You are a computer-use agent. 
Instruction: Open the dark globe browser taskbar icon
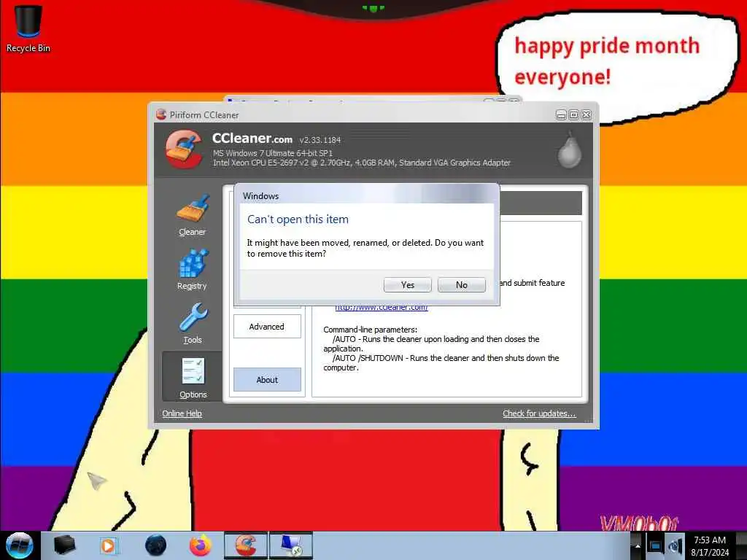(155, 545)
